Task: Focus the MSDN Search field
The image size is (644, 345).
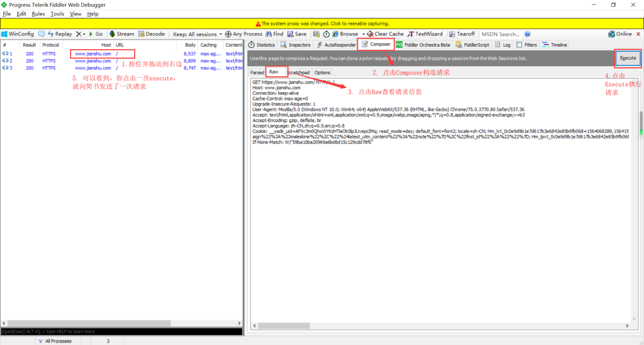Action: 501,34
